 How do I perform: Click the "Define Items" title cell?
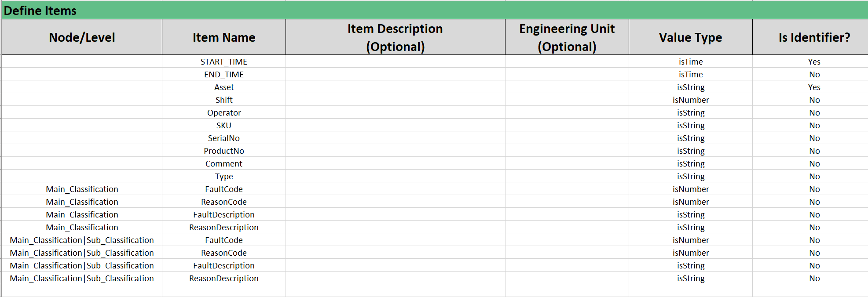pos(40,11)
